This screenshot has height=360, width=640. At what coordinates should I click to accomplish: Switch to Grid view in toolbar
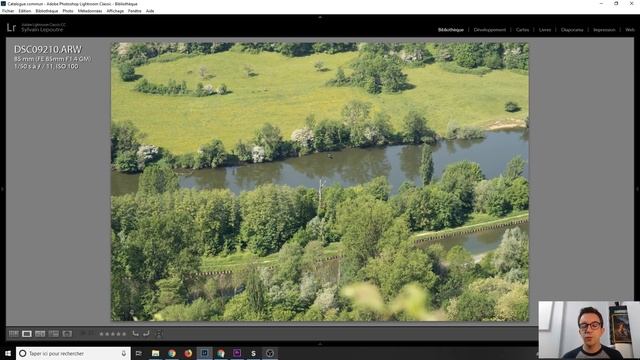(x=13, y=334)
